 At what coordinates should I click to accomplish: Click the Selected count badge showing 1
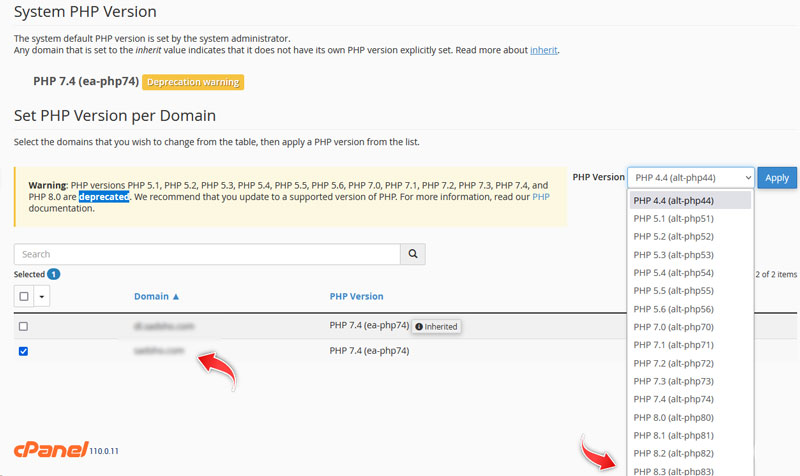pyautogui.click(x=54, y=274)
